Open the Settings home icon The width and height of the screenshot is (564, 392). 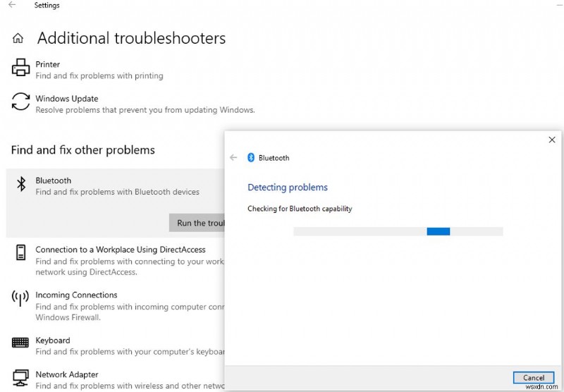coord(18,38)
